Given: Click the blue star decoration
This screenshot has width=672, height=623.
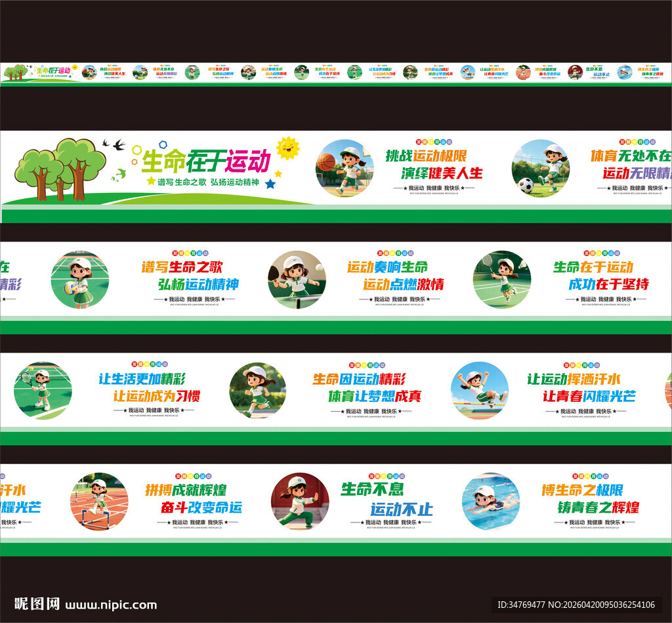Looking at the screenshot, I should point(270,185).
